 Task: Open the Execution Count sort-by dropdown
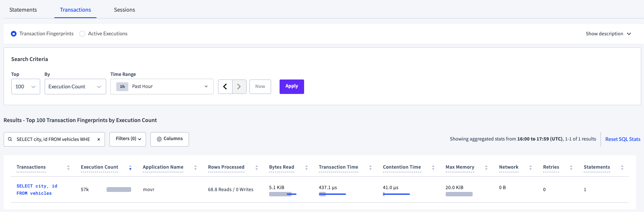click(x=75, y=87)
